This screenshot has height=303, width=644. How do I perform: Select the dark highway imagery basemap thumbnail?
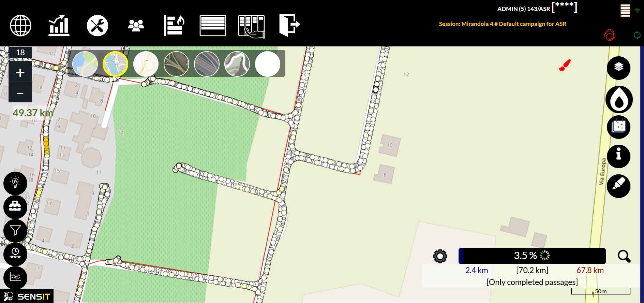207,64
